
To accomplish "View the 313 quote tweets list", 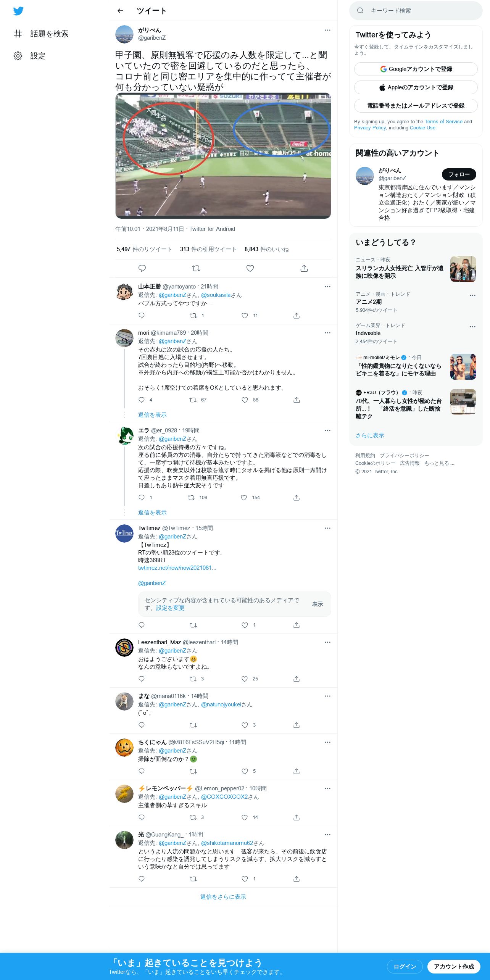I will click(208, 249).
